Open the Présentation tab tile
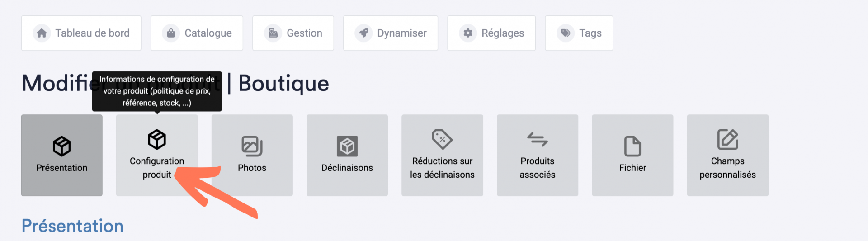Screen dimensions: 868x241 (x=62, y=155)
